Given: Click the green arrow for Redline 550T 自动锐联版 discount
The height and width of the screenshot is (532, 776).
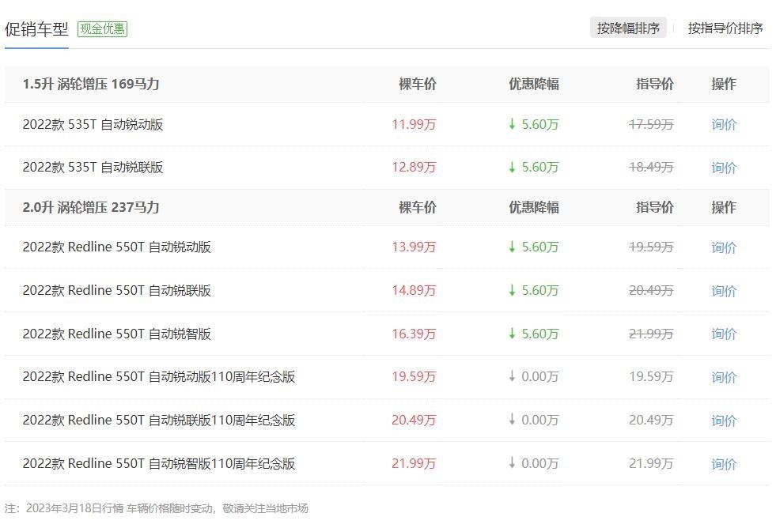Looking at the screenshot, I should pos(511,290).
